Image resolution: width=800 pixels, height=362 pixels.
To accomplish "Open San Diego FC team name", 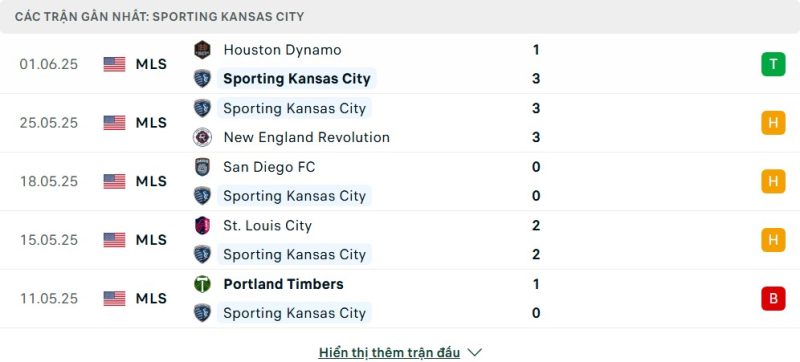I will [269, 167].
